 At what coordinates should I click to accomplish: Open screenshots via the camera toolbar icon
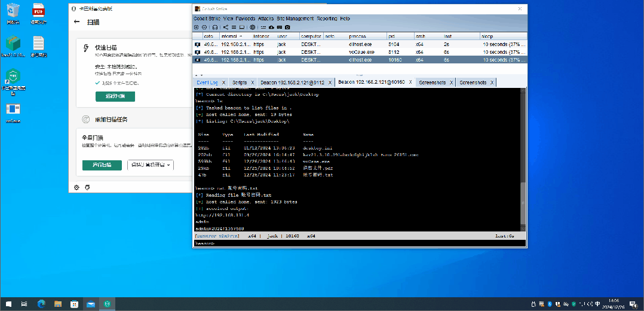(287, 27)
